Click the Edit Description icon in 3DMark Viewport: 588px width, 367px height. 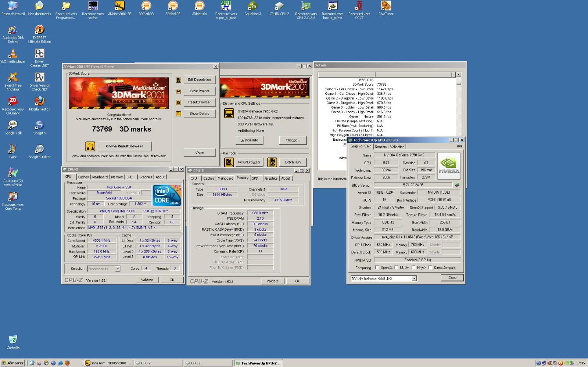179,80
